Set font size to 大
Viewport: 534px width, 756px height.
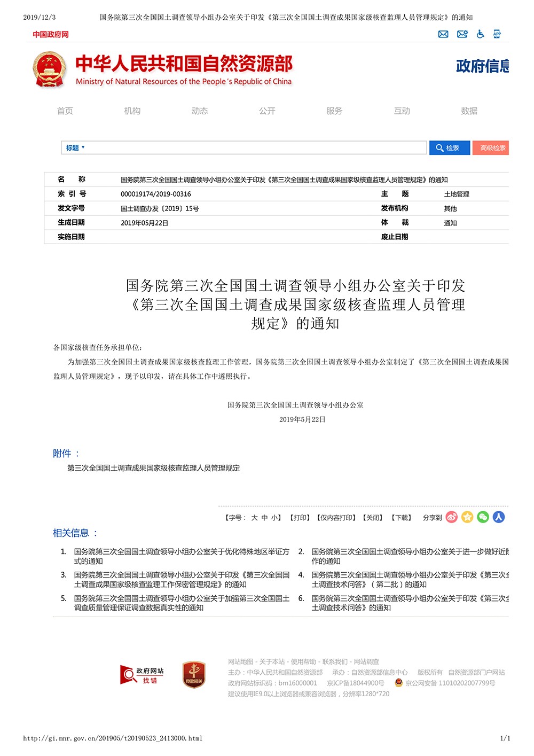(255, 518)
